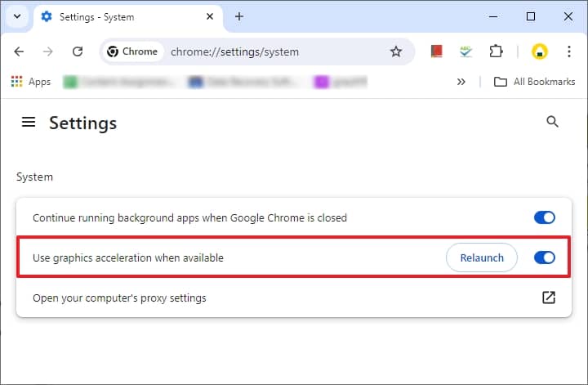This screenshot has width=588, height=385.
Task: Go forward to next page
Action: click(x=48, y=51)
